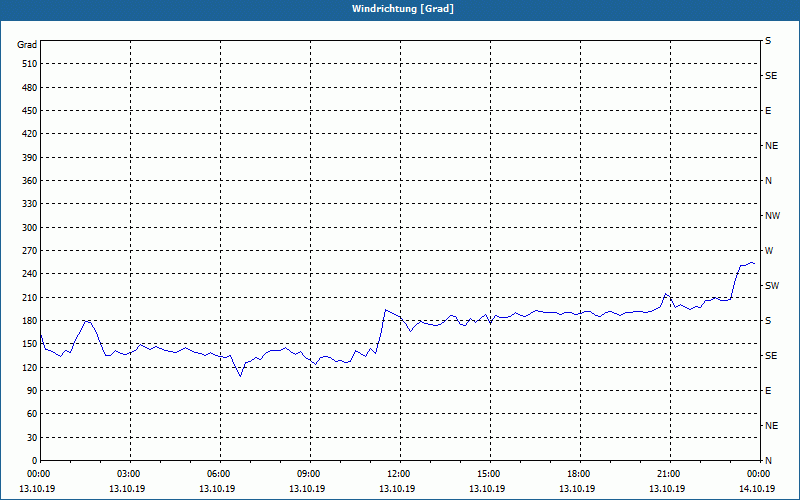
Task: Select the y-axis value 390
Action: click(x=30, y=158)
